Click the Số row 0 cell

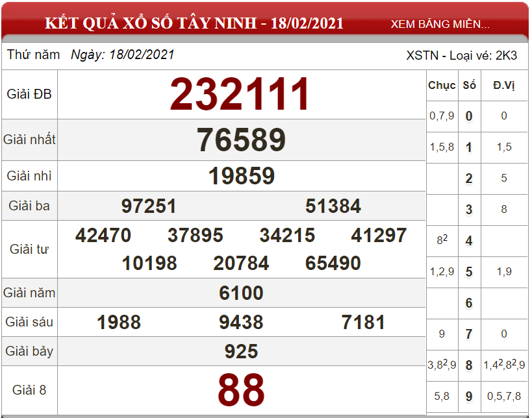469,116
